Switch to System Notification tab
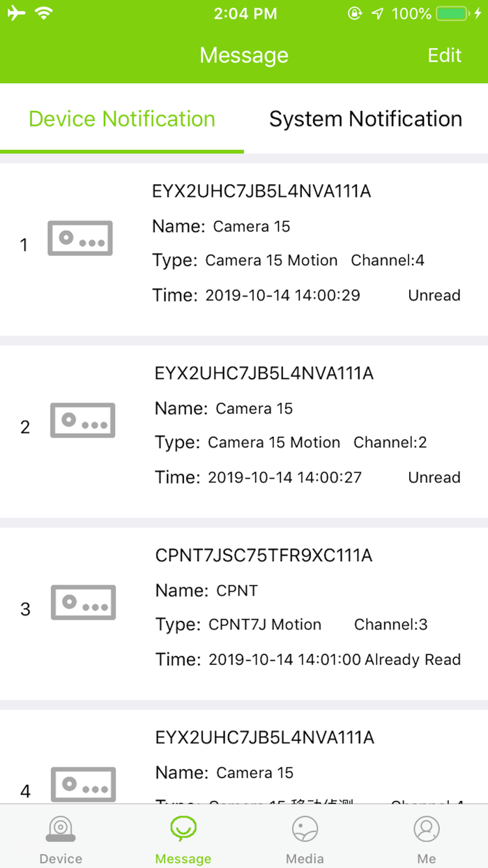 [x=365, y=119]
